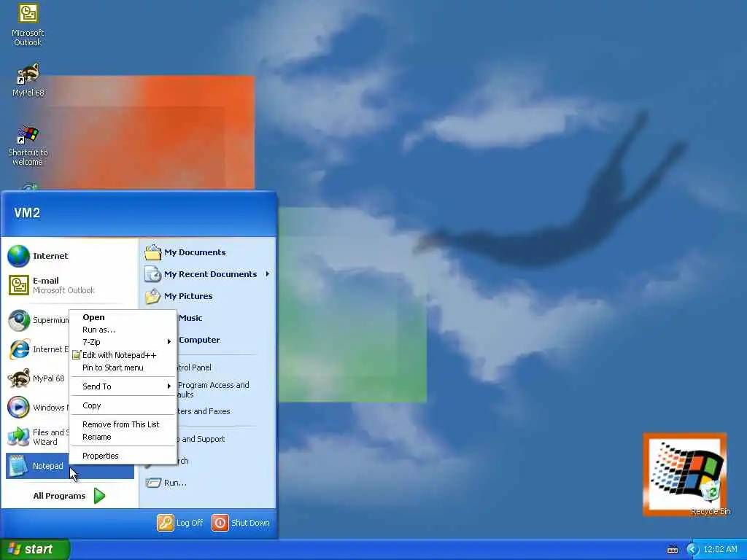Click keyboard icon in system tray
747x560 pixels.
tap(672, 550)
